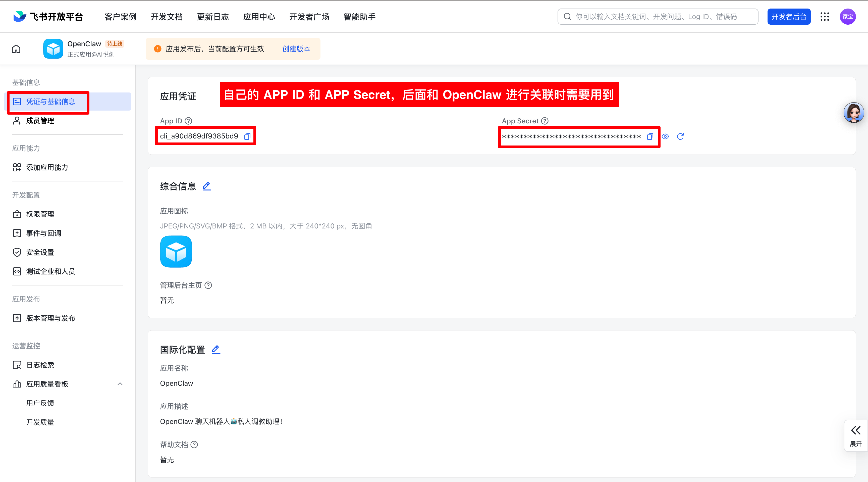Click the home icon in breadcrumb bar
Screen dimensions: 868x482
click(16, 49)
